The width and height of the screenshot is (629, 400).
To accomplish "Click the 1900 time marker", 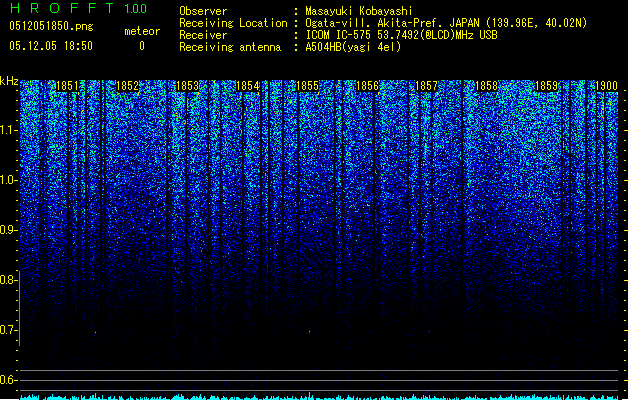I will 606,86.
